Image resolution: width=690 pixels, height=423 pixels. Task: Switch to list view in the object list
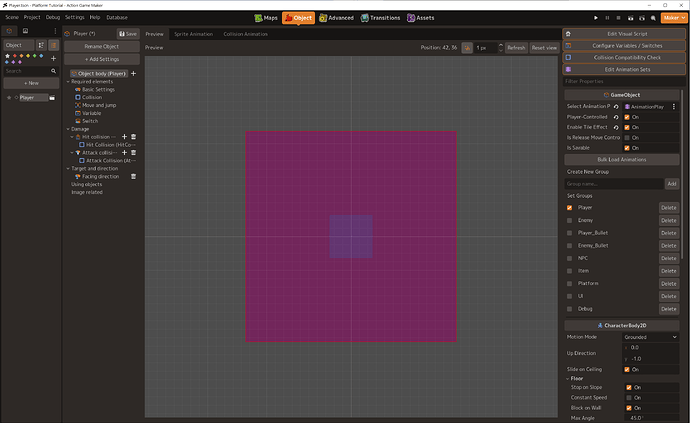(53, 45)
